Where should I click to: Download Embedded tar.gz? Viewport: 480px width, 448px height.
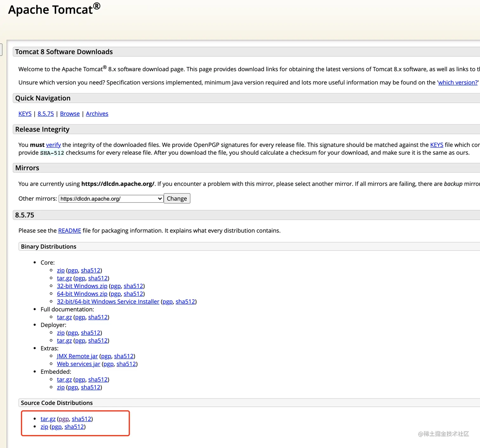pos(64,379)
